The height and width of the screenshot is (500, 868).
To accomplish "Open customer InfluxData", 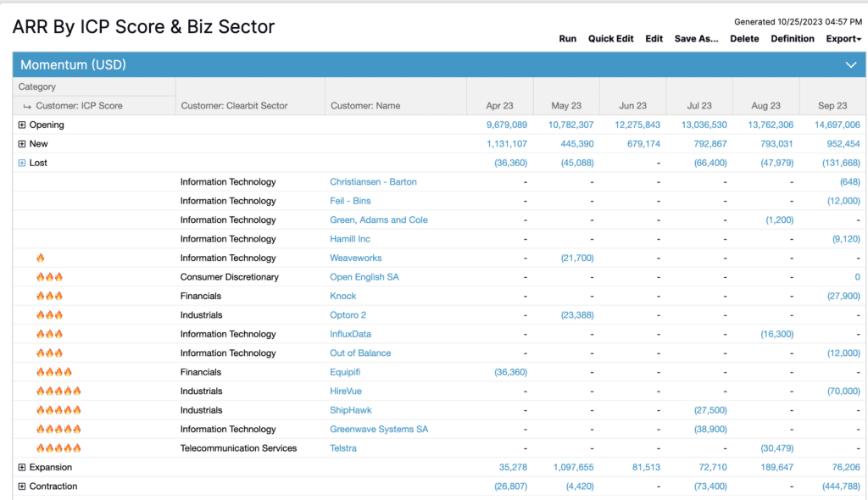I will (350, 334).
